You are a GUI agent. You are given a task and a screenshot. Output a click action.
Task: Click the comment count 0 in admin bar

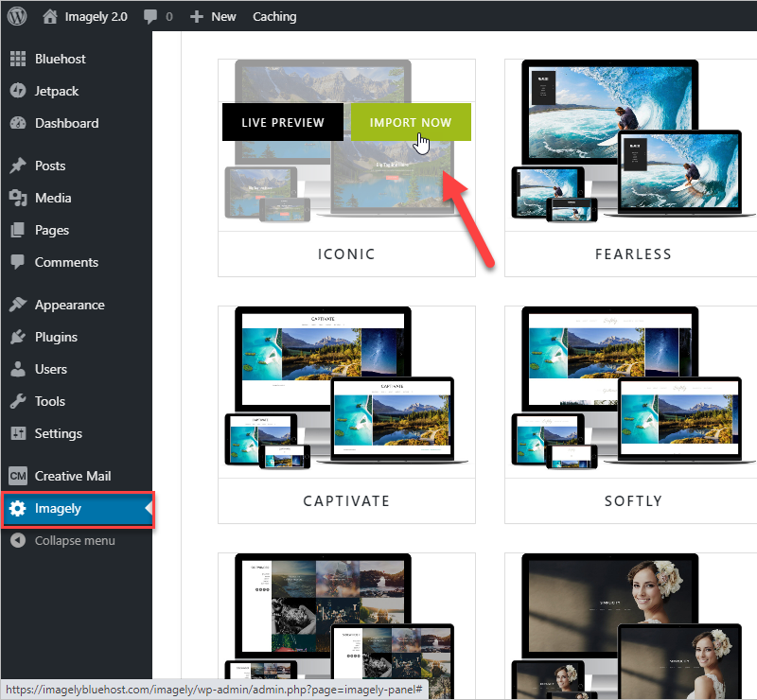tap(169, 16)
